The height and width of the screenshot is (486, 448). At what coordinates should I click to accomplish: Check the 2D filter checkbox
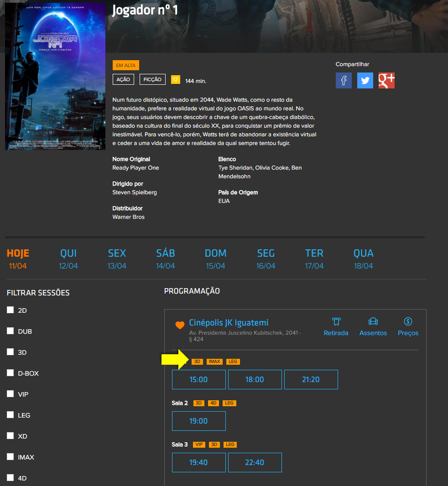(x=10, y=310)
